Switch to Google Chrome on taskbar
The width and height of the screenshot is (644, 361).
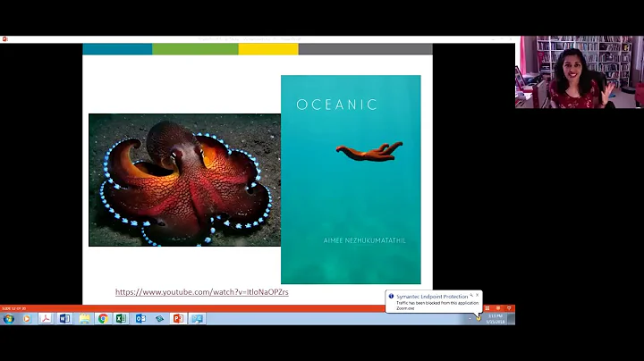click(x=103, y=319)
